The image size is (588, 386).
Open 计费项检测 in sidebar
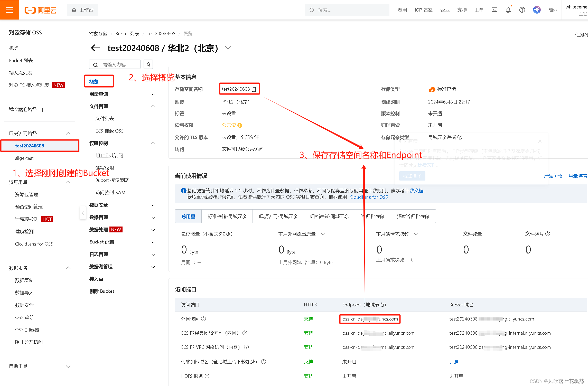(x=26, y=219)
